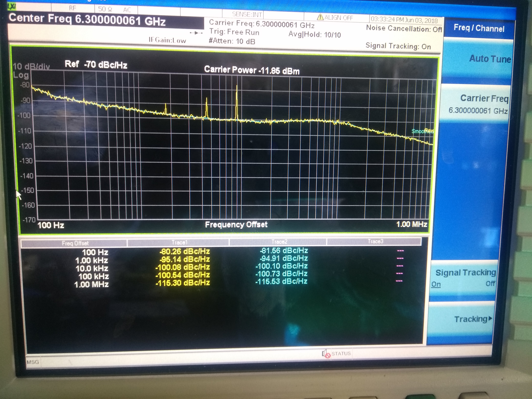
Task: Click the Carrier Power -11.85 dBm readout
Action: [252, 70]
